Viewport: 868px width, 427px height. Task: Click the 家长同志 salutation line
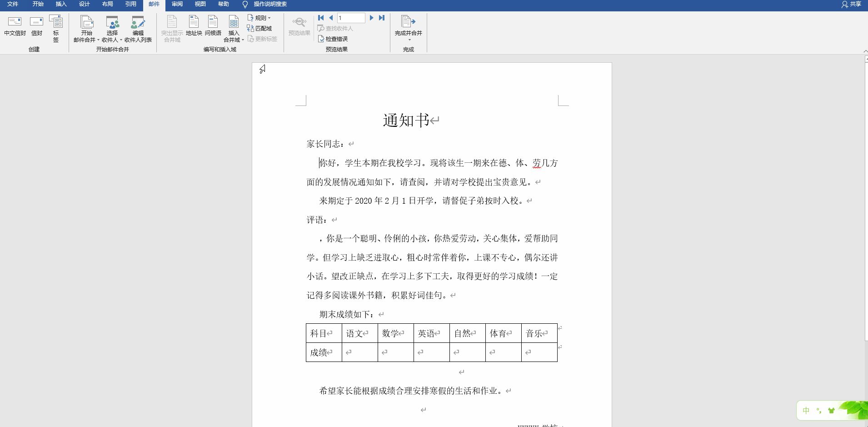click(325, 144)
